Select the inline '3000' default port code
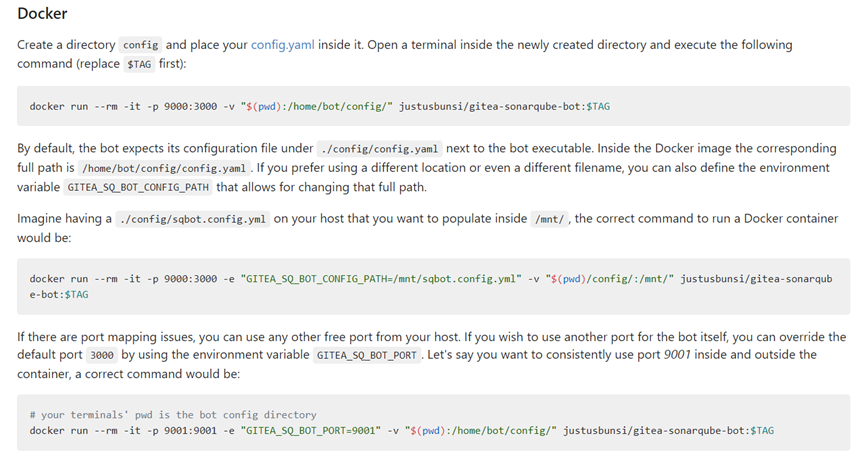This screenshot has height=464, width=864. coord(102,355)
